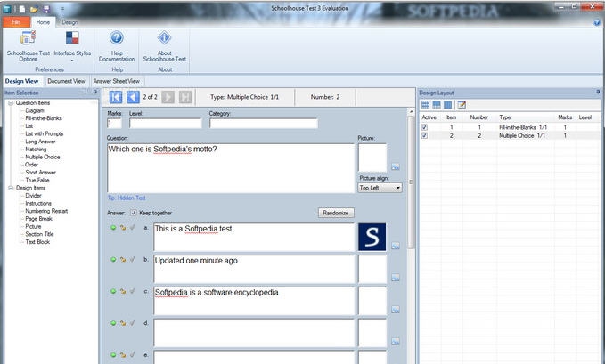Click browse picture icon for answer d
Screen dimensions: 605x364
396,342
